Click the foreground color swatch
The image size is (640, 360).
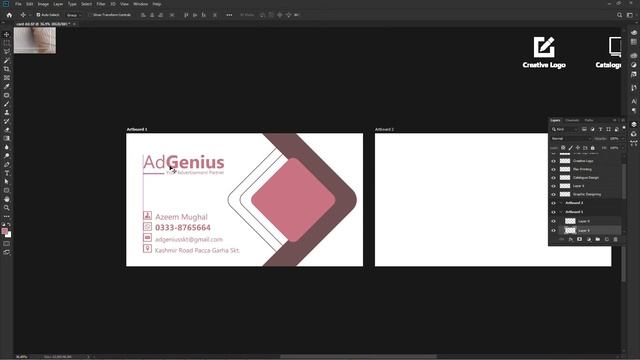click(4, 231)
